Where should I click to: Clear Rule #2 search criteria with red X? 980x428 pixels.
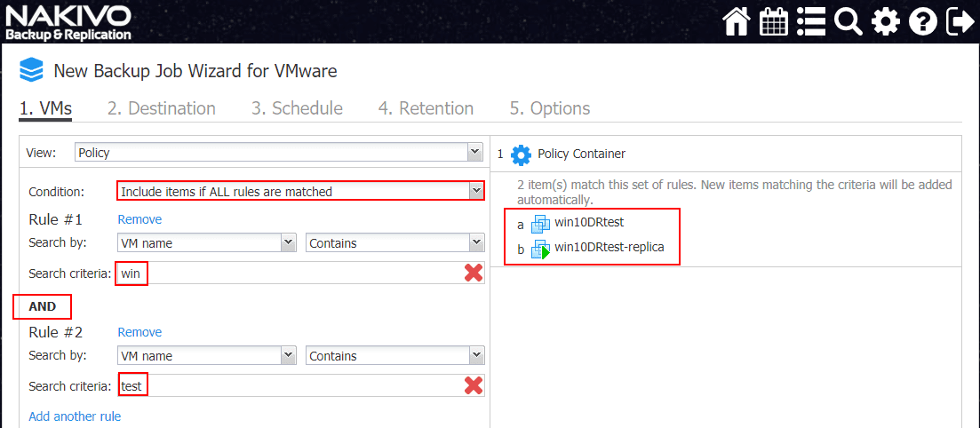[474, 385]
